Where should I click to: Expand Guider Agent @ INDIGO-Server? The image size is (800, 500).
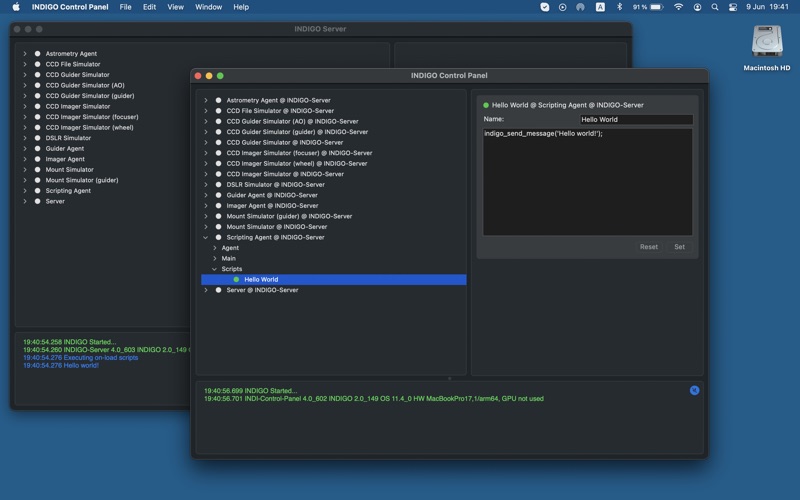click(206, 195)
